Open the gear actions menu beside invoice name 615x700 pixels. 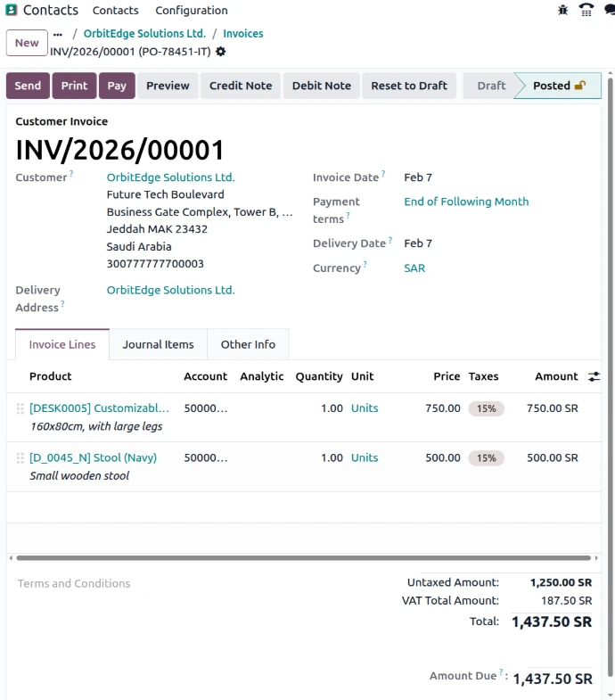click(x=221, y=52)
